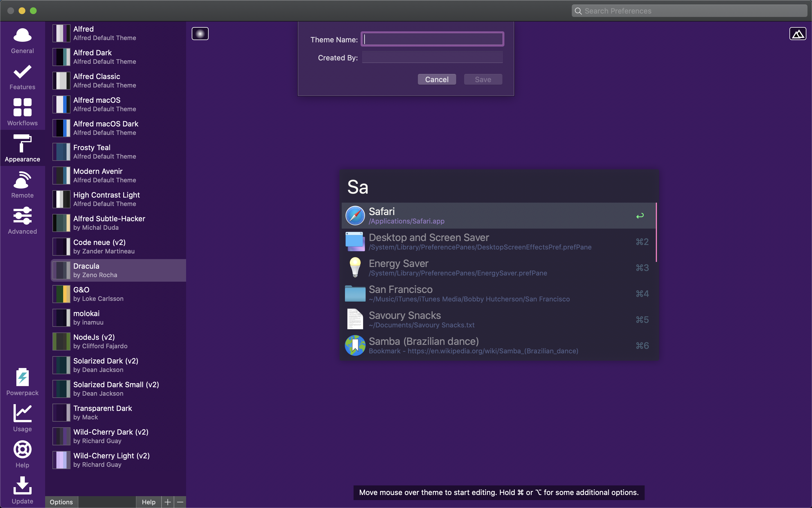Screen dimensions: 812x508
Task: Focus the Theme Name text field
Action: pyautogui.click(x=432, y=39)
